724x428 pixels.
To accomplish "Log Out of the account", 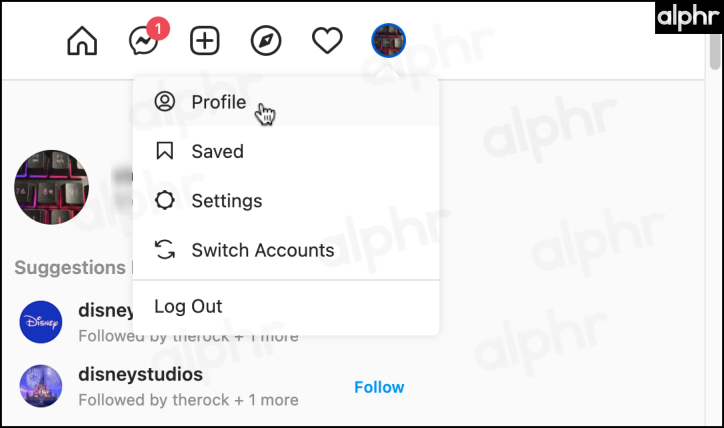I will click(286, 307).
